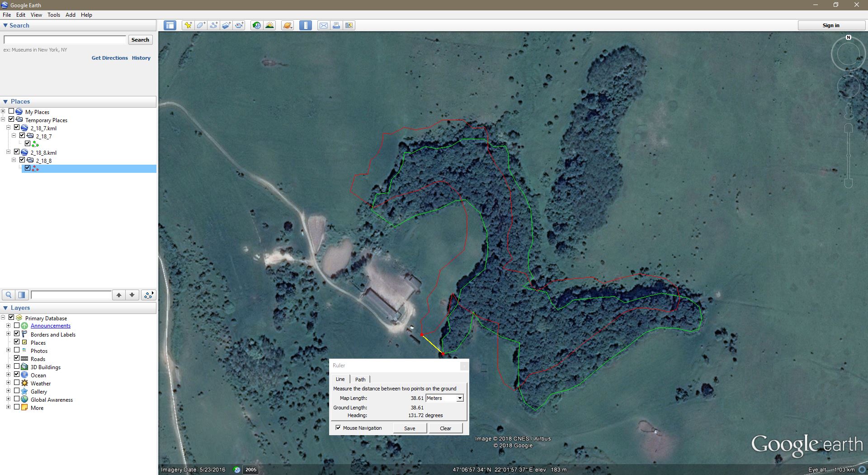Image resolution: width=868 pixels, height=475 pixels.
Task: Uncheck Temporary Places checkbox
Action: (11, 119)
